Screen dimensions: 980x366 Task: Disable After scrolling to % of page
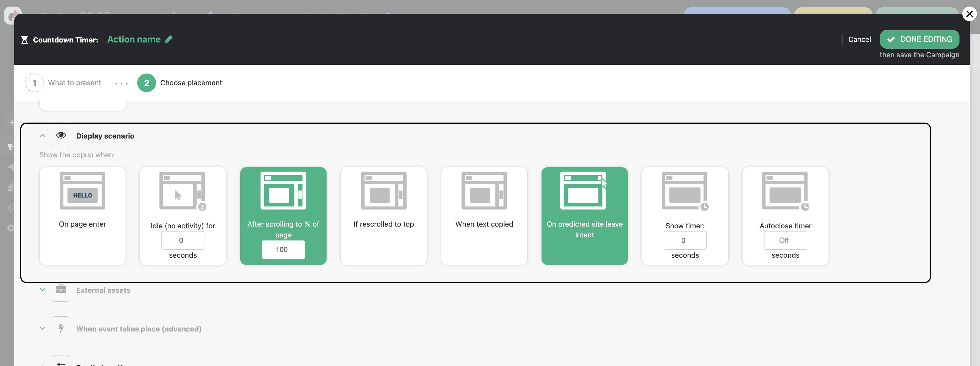coord(283,215)
